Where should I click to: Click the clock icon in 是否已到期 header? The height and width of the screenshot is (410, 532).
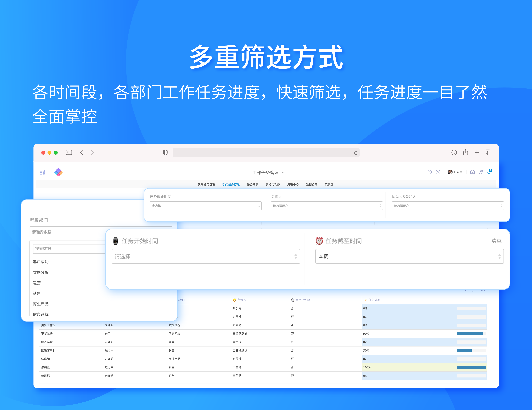(293, 300)
